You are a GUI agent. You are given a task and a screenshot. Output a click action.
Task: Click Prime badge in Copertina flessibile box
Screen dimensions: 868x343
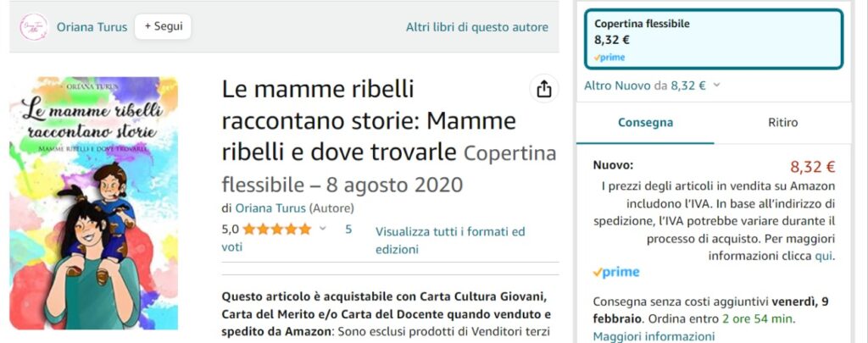tap(609, 57)
